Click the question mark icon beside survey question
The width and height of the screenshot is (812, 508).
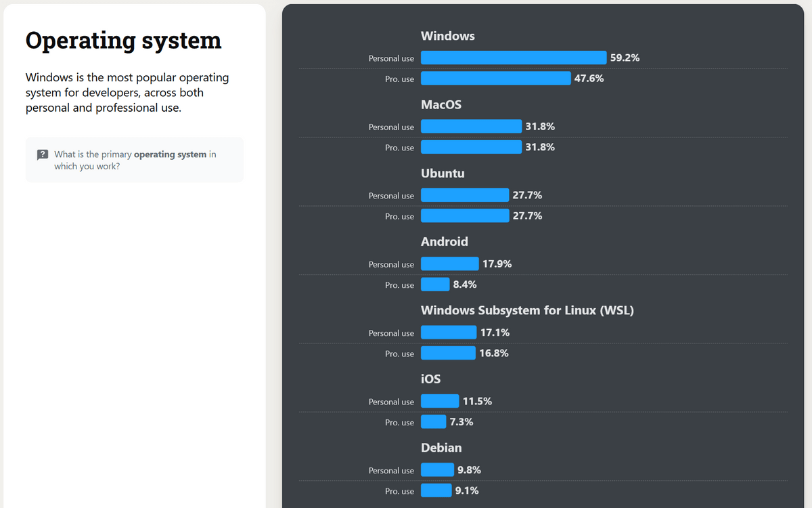pyautogui.click(x=42, y=154)
